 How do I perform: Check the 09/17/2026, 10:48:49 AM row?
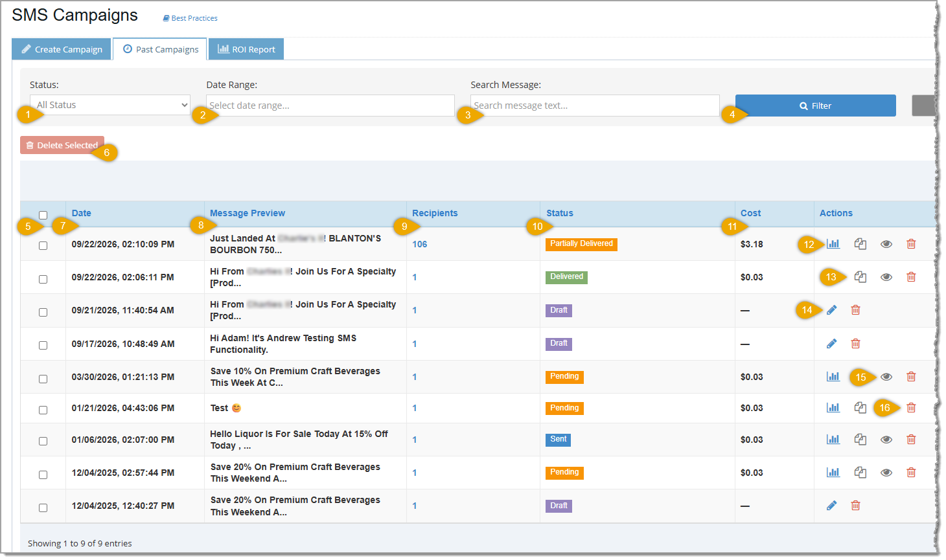[x=43, y=345]
